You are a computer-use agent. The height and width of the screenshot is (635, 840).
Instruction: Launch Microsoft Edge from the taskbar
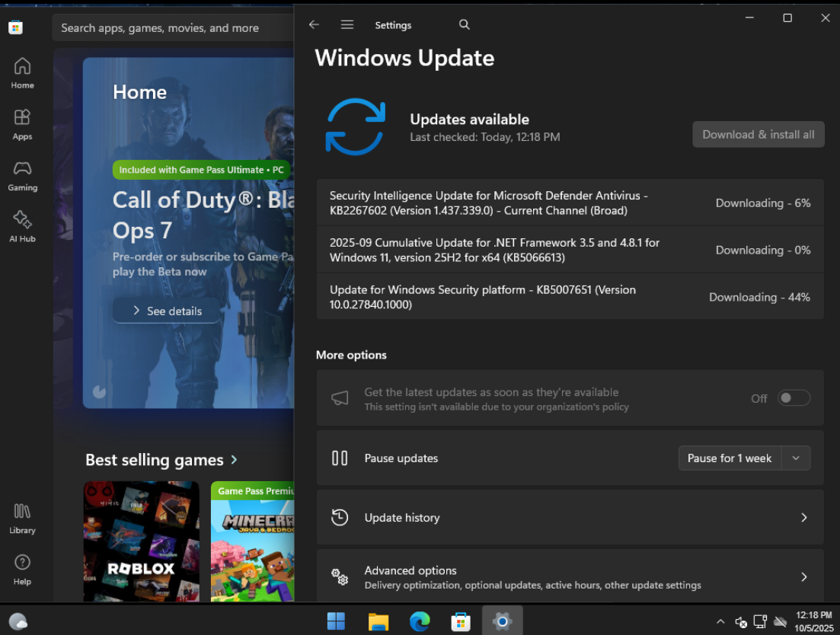420,621
